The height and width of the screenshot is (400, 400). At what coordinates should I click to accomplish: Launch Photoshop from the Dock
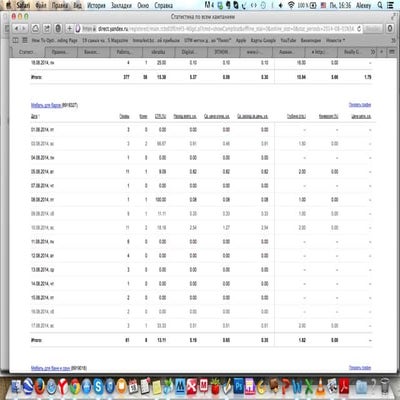click(x=239, y=387)
